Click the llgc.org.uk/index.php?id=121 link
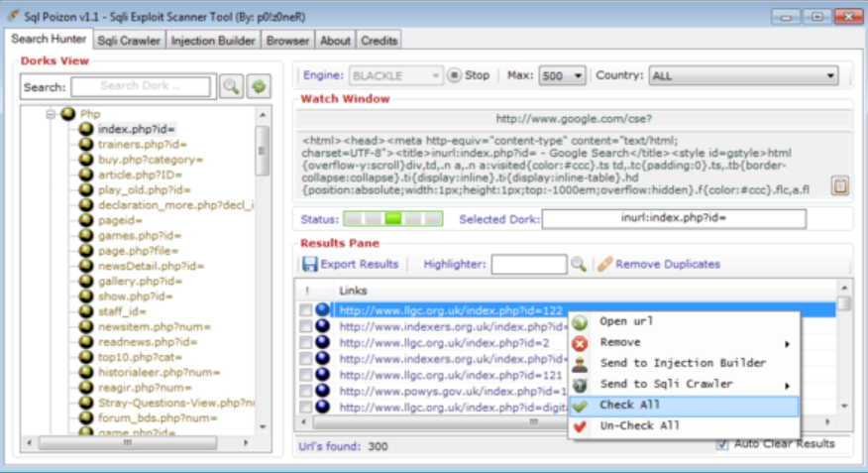The image size is (868, 473). (x=451, y=375)
